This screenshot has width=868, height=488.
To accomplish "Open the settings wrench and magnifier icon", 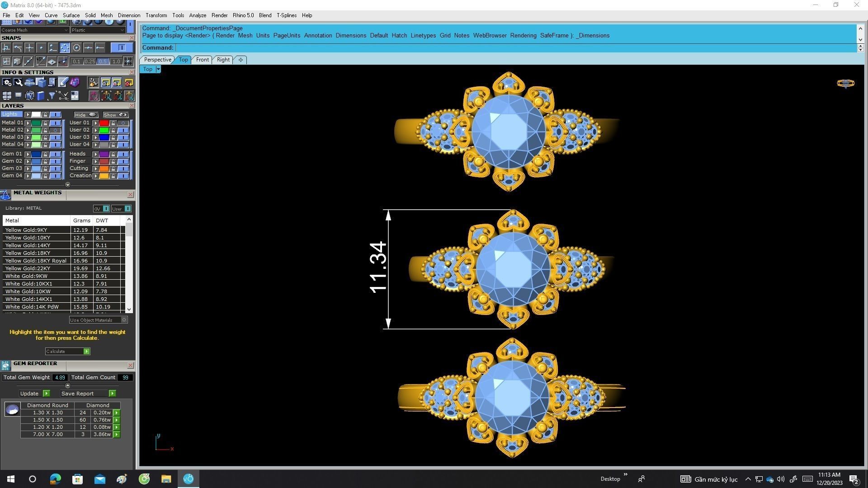I will pyautogui.click(x=18, y=82).
